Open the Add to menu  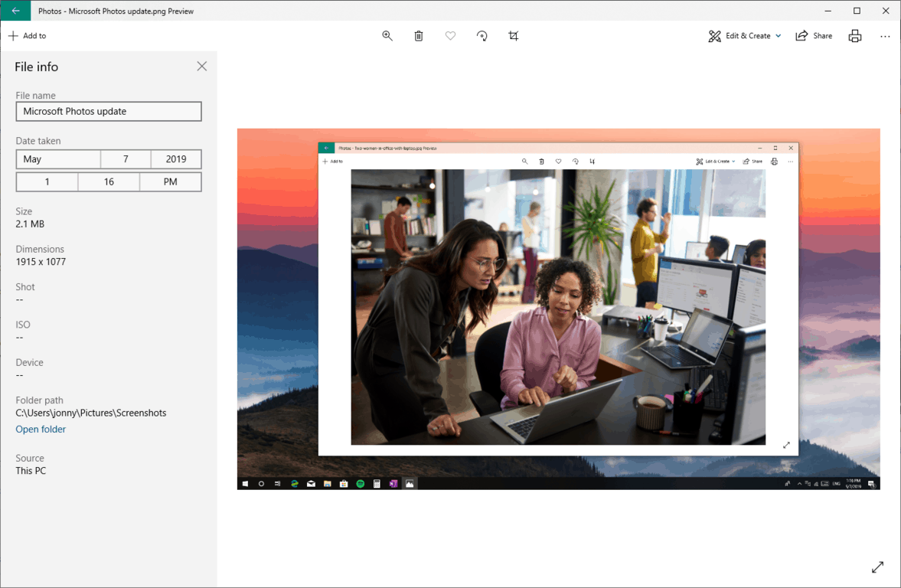[28, 36]
